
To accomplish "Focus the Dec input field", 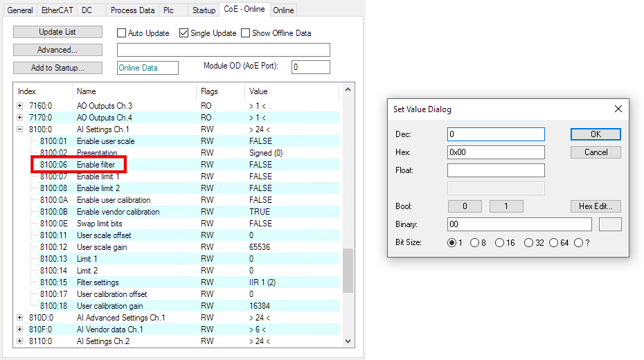I will (496, 134).
